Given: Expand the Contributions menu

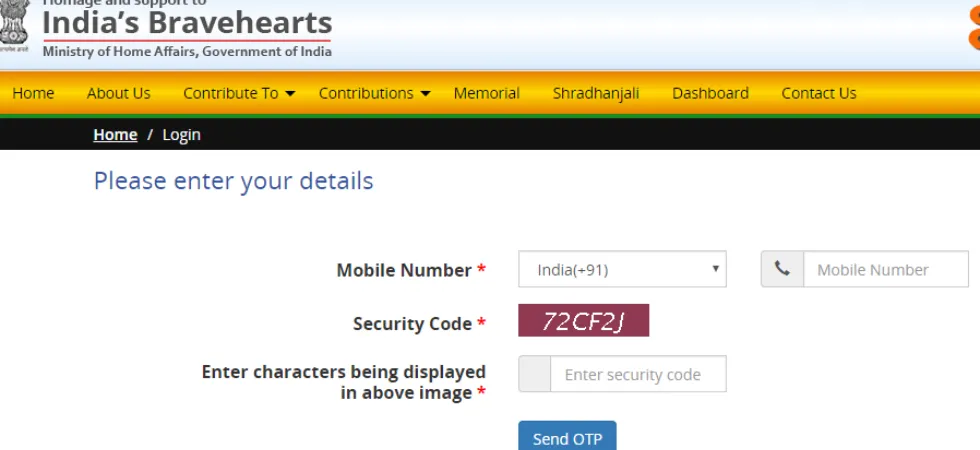Looking at the screenshot, I should 374,93.
